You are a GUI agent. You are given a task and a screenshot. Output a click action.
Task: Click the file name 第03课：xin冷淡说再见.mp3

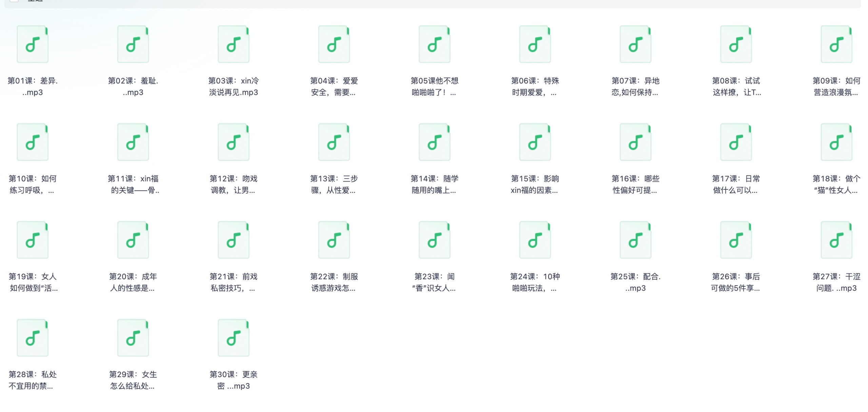click(x=234, y=86)
